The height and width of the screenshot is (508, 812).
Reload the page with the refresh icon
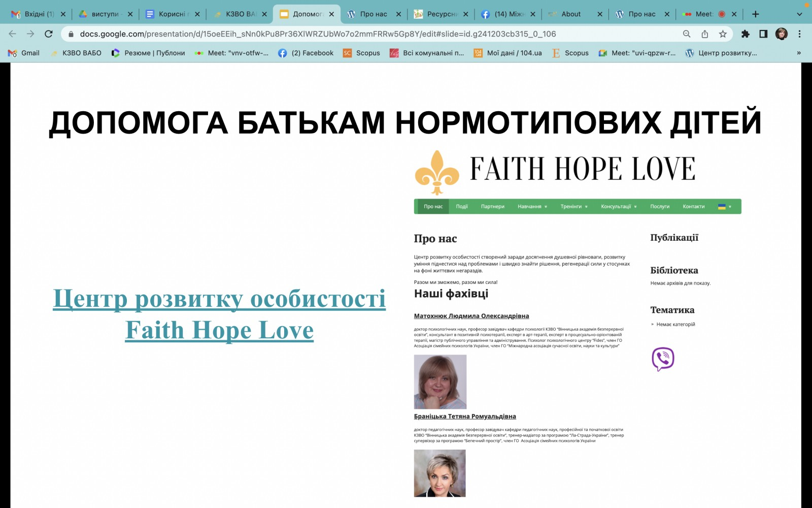pos(49,34)
